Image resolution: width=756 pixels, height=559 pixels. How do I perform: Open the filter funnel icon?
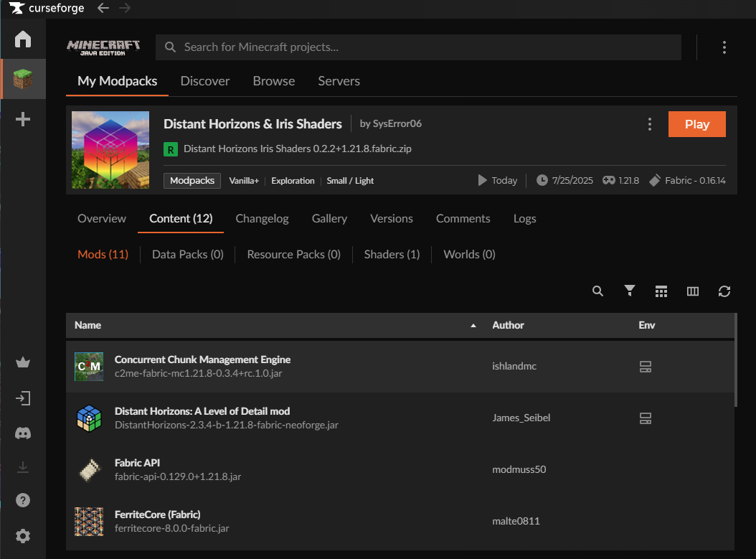point(630,291)
